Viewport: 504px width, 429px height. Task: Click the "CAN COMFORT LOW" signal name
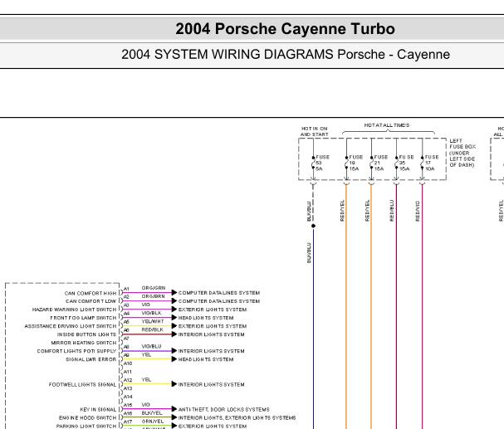tap(91, 301)
